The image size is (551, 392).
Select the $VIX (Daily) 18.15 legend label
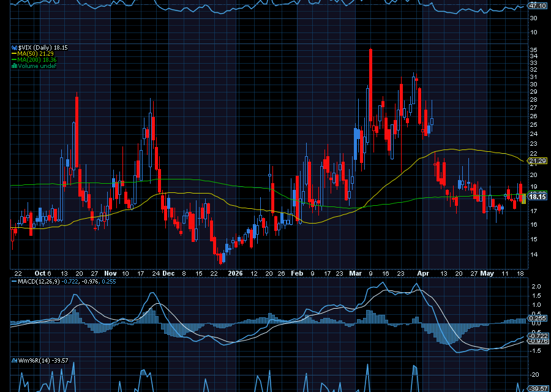click(x=42, y=47)
